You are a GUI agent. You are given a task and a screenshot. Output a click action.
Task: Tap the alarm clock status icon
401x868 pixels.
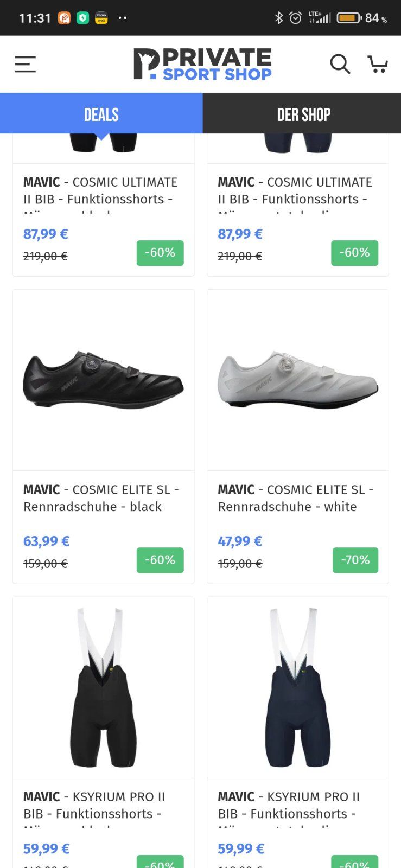(295, 18)
